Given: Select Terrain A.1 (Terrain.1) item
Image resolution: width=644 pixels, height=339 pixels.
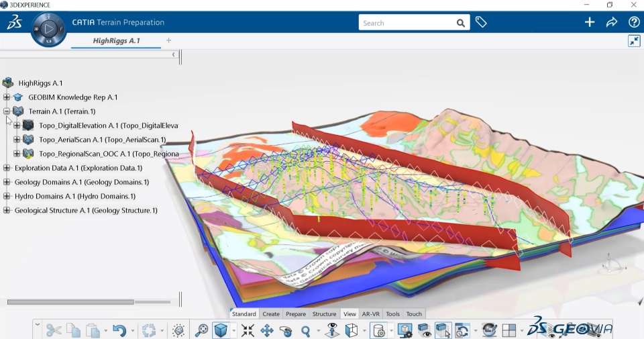Looking at the screenshot, I should [x=62, y=111].
